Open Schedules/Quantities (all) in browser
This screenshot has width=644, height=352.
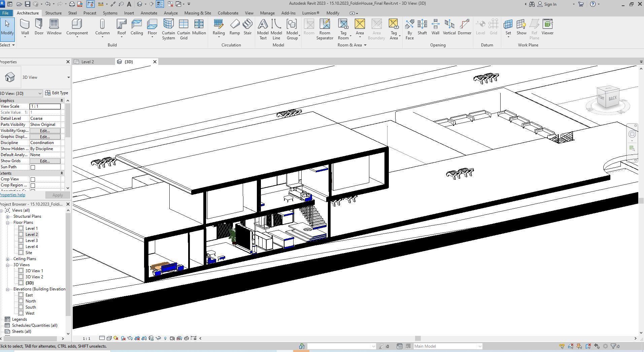(35, 325)
